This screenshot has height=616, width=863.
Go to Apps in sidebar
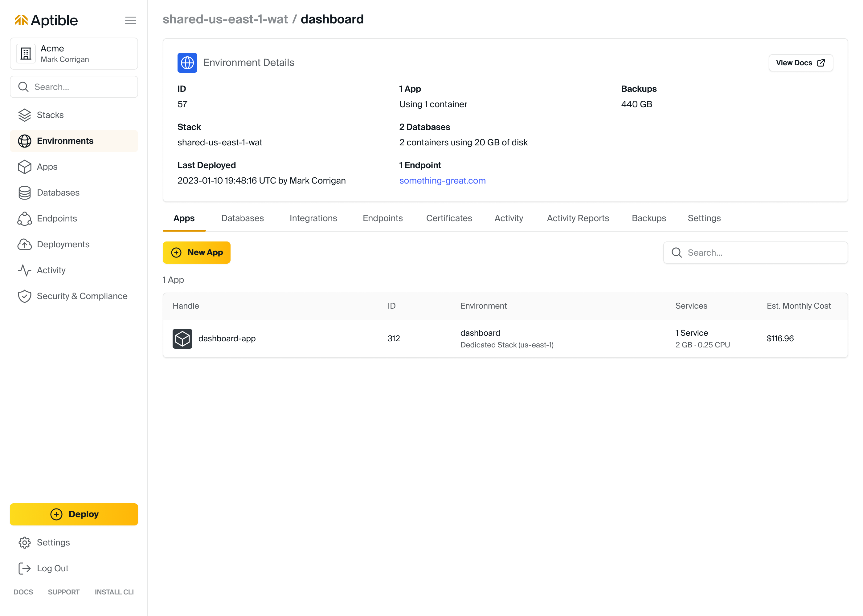(47, 167)
